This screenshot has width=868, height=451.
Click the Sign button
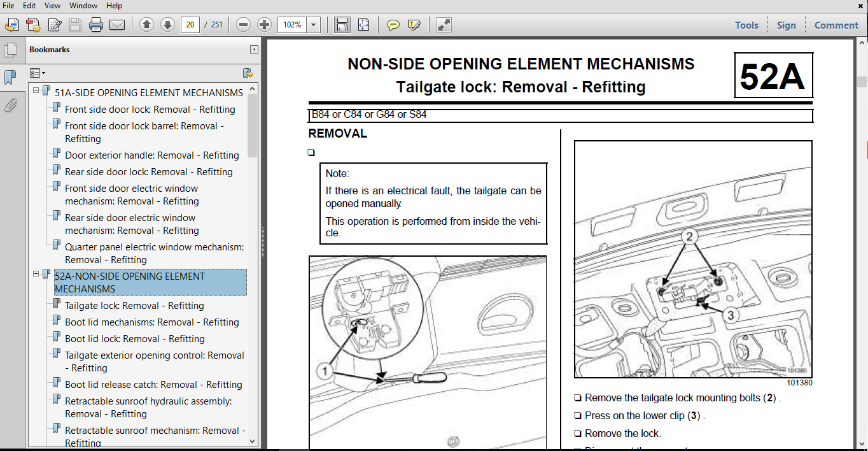point(787,25)
